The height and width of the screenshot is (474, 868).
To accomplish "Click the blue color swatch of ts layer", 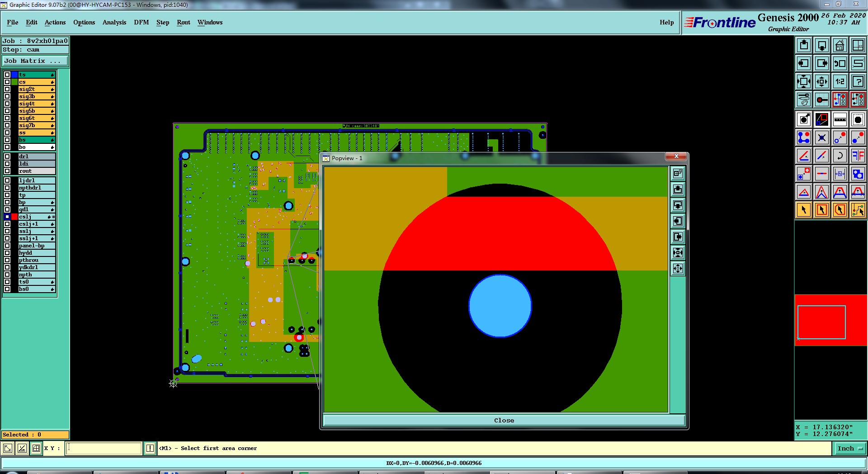I will pyautogui.click(x=14, y=75).
